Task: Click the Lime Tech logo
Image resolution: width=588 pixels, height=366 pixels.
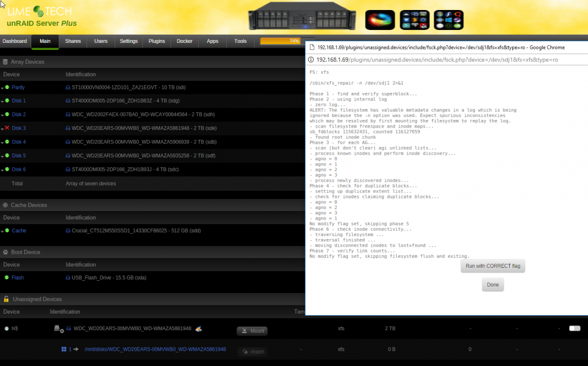Action: (x=39, y=11)
